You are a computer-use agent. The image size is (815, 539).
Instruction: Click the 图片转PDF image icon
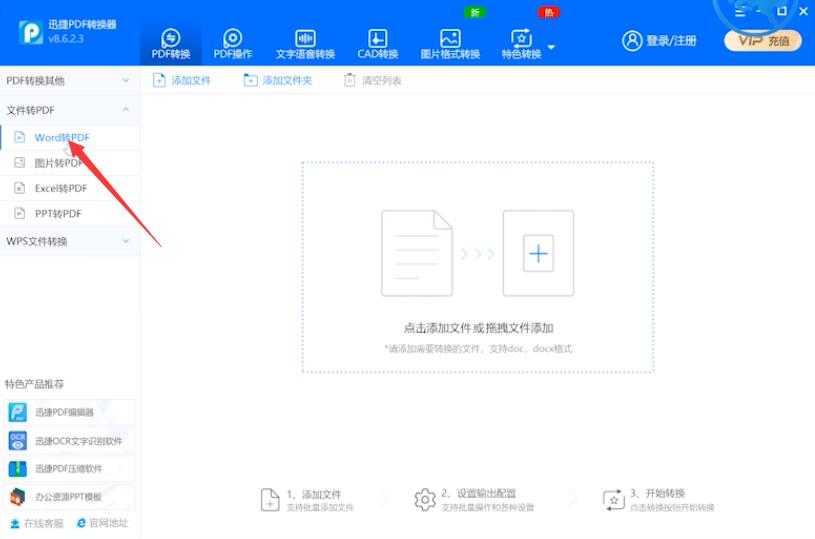19,163
